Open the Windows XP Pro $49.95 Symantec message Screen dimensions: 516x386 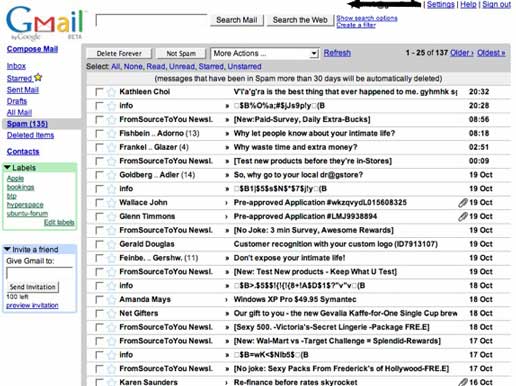[295, 300]
